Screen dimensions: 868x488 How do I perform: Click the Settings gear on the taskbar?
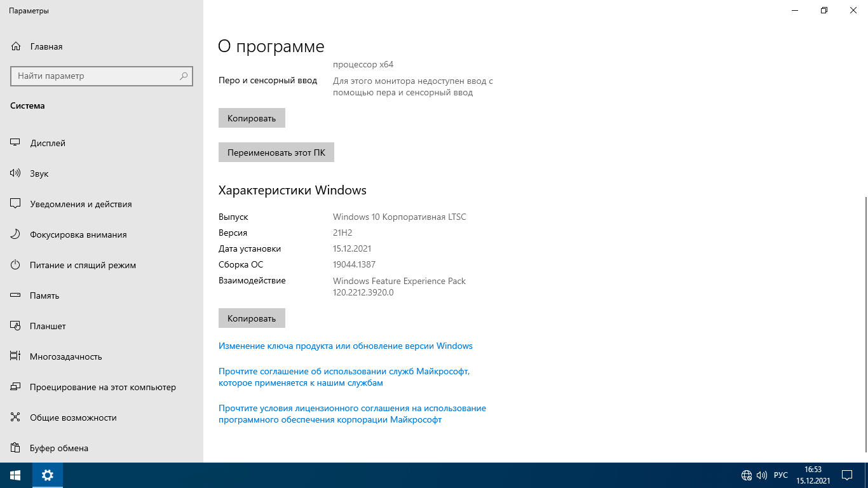tap(48, 475)
